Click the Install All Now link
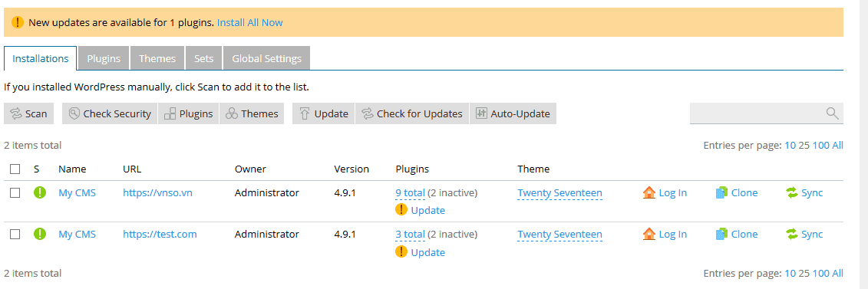 (249, 23)
